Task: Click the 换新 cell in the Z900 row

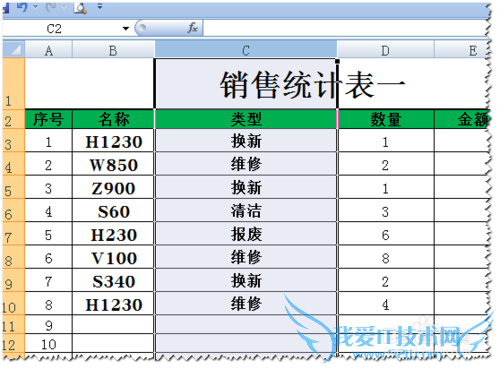Action: (x=246, y=188)
